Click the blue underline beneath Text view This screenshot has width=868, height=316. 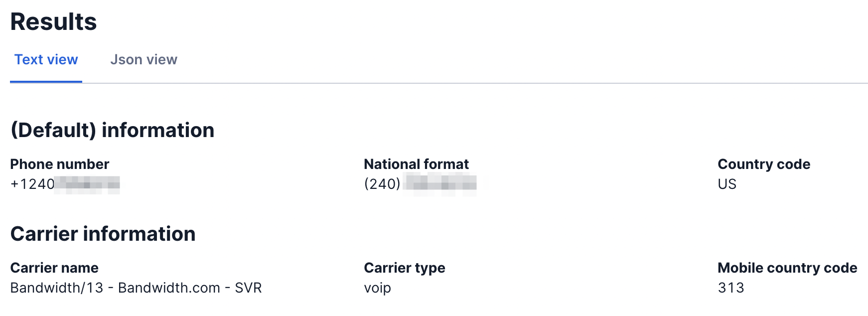(x=46, y=82)
